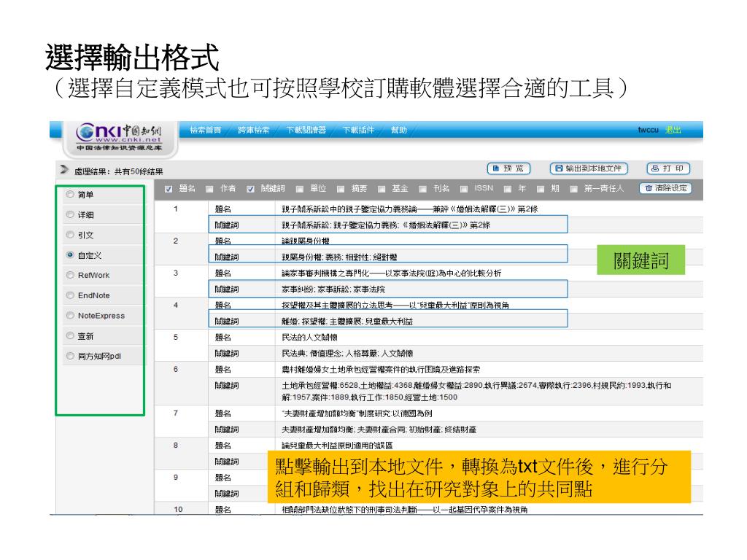The height and width of the screenshot is (560, 747).
Task: Click the 清除設定 clear settings button
Action: (x=665, y=188)
